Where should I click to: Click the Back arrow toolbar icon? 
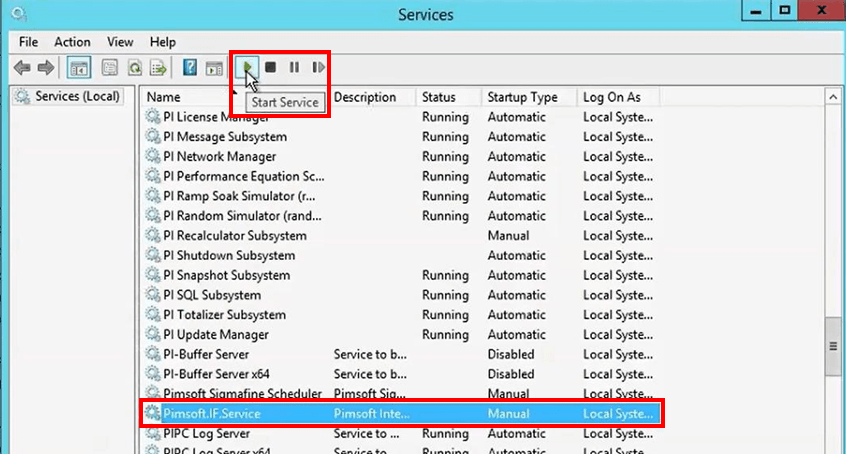coord(22,68)
